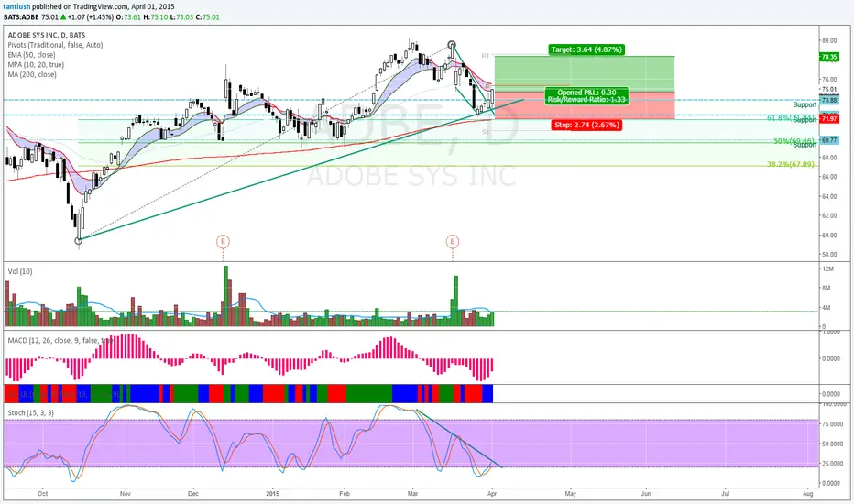Click the Mar label on time axis

(413, 494)
